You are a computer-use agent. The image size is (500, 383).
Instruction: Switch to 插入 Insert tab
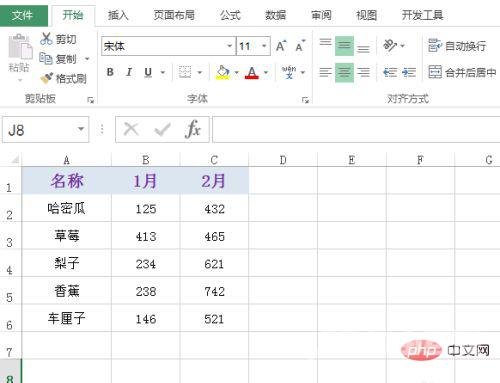tap(118, 15)
